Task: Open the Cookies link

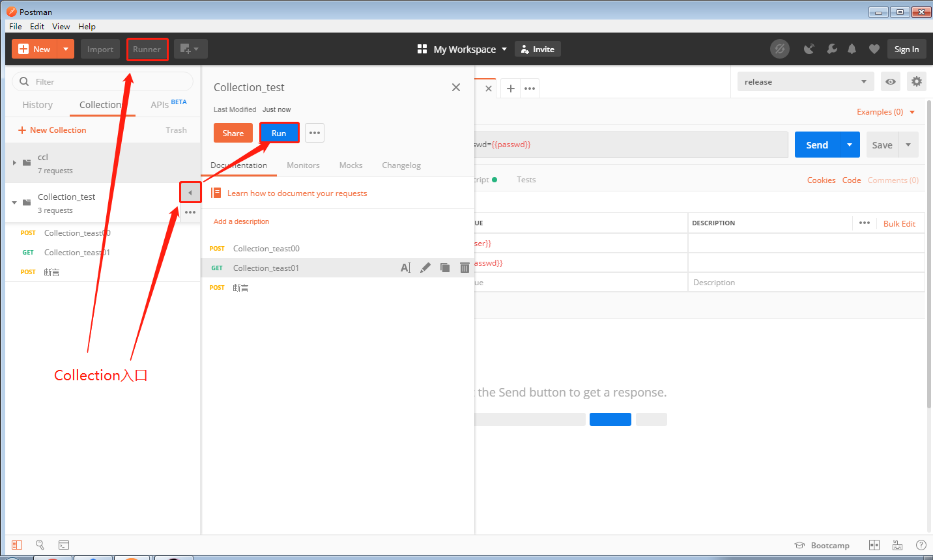Action: coord(821,180)
